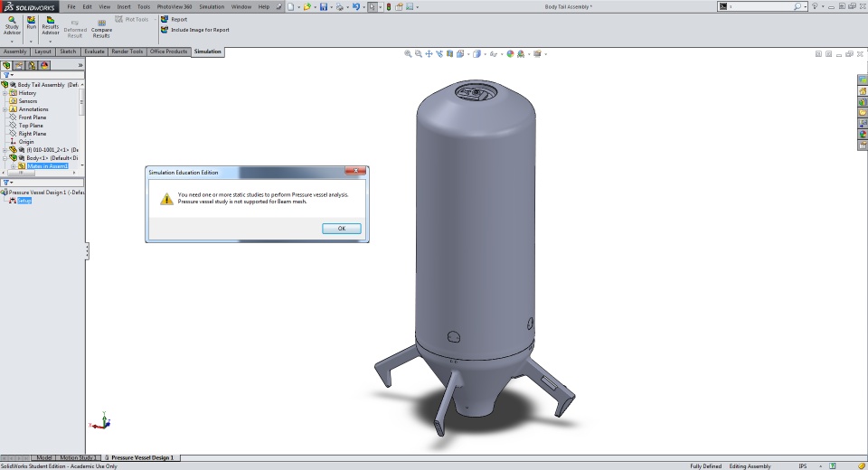The width and height of the screenshot is (868, 470).
Task: Open the Study Advisor tool
Action: pyautogui.click(x=12, y=23)
